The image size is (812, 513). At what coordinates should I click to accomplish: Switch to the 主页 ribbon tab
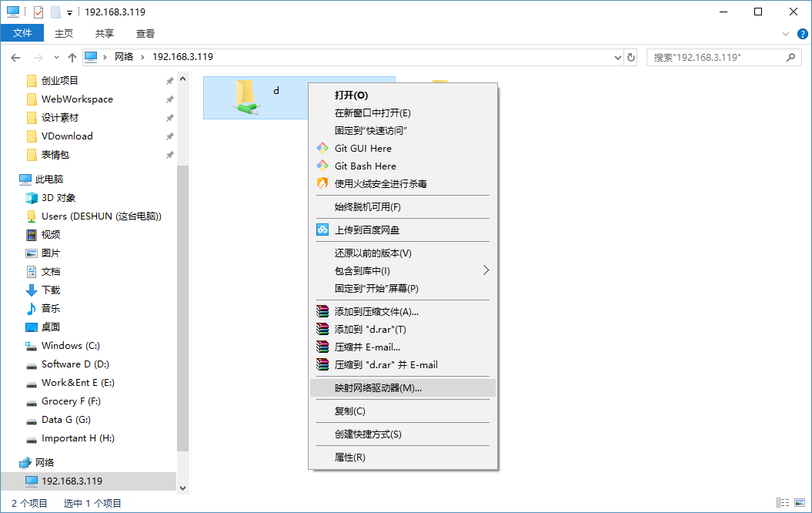64,34
